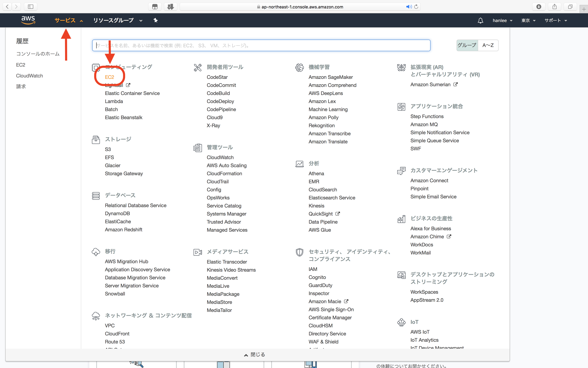Click the 移行 cloud icon
The width and height of the screenshot is (588, 368).
tap(96, 252)
